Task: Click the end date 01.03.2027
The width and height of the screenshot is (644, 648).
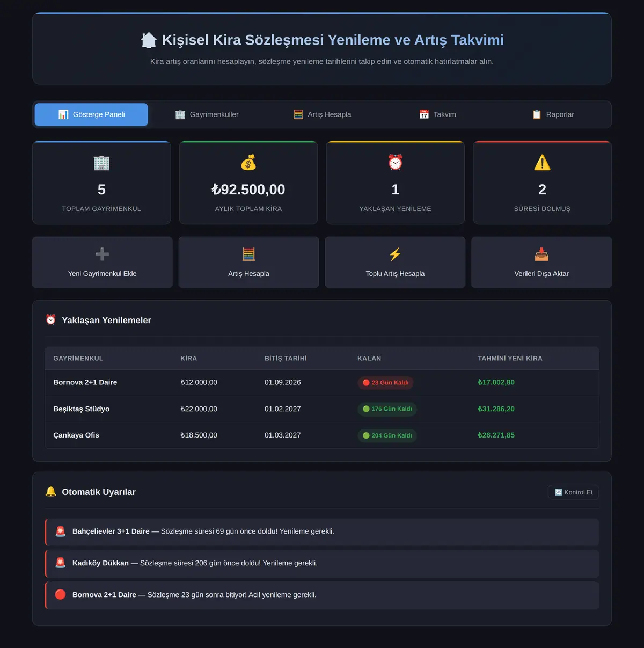Action: click(x=283, y=435)
